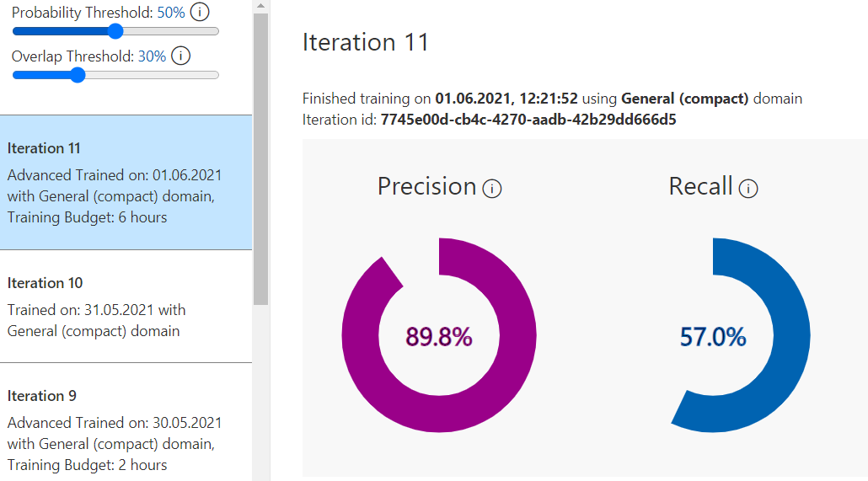Click the Overlap Threshold slider handle
868x481 pixels.
coord(78,75)
